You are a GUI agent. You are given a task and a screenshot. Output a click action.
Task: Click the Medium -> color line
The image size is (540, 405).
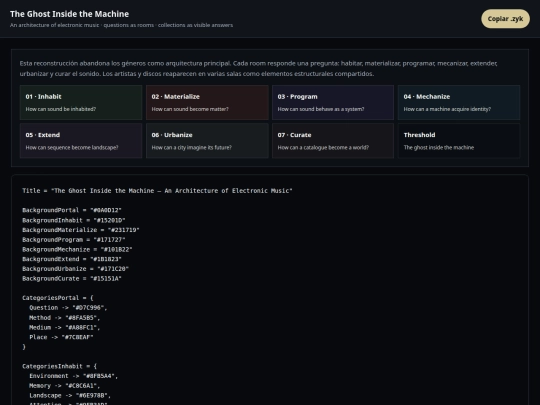[x=65, y=327]
